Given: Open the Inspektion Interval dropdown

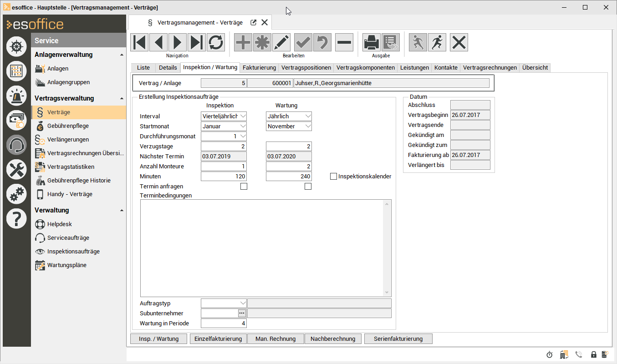Looking at the screenshot, I should 242,116.
